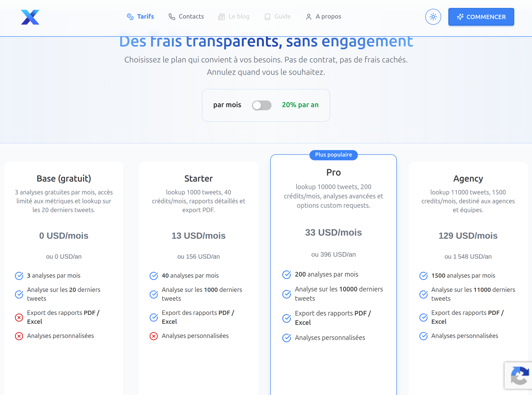Click 'ou 396 USD/an' text

pyautogui.click(x=333, y=255)
